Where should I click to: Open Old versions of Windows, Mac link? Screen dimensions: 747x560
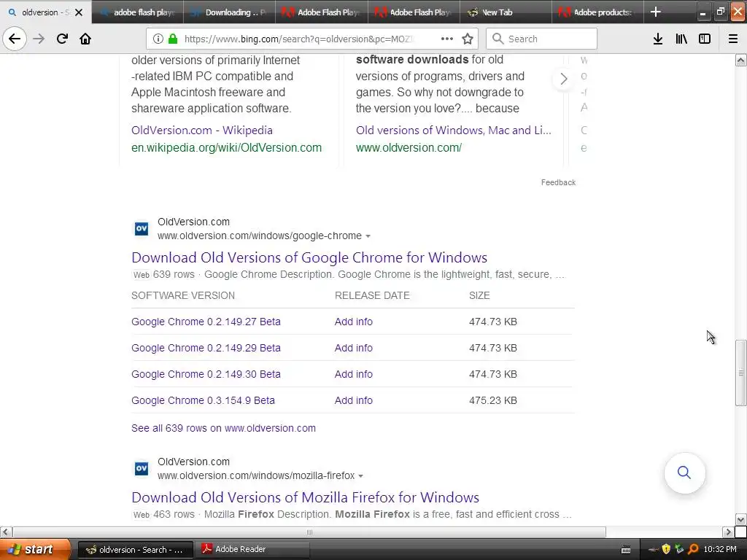(x=454, y=130)
